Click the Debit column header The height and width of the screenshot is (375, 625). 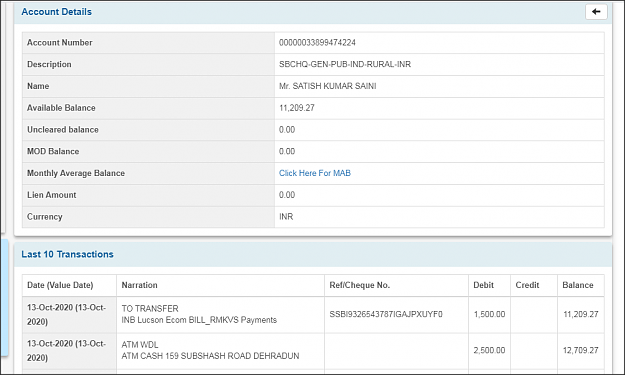click(x=483, y=285)
